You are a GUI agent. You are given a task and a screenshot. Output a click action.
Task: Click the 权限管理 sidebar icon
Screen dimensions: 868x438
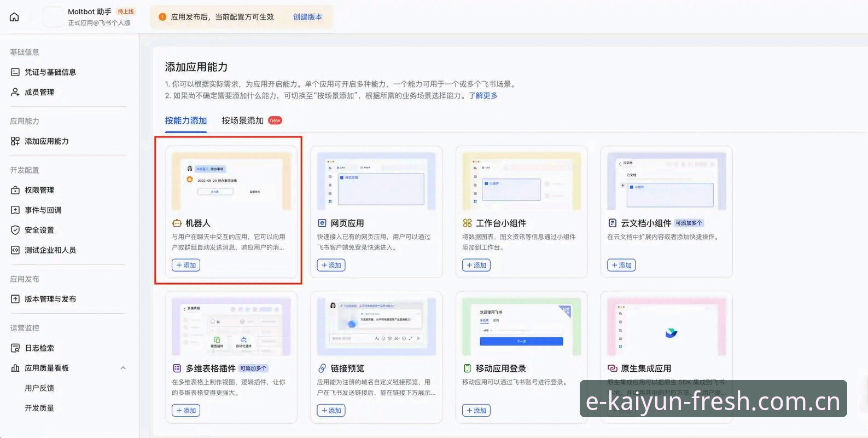pos(15,190)
